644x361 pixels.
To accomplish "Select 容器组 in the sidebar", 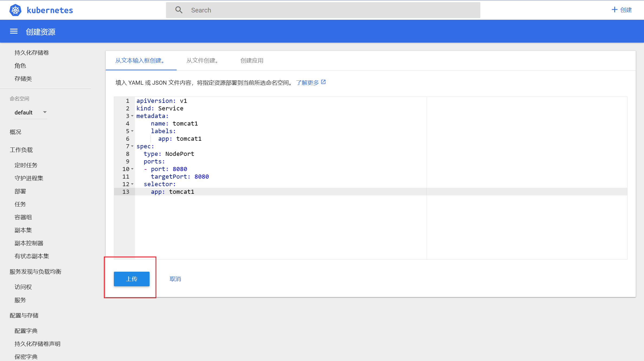I will (x=23, y=217).
